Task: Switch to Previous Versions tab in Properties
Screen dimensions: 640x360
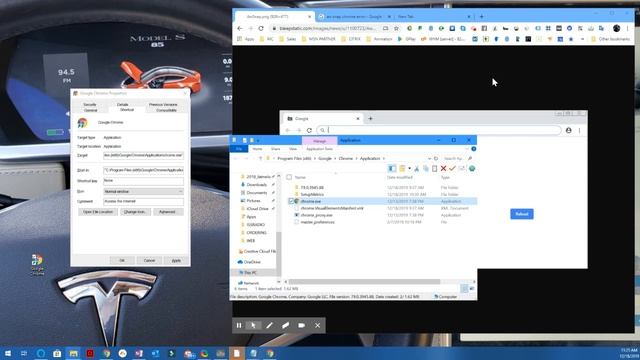Action: 163,104
